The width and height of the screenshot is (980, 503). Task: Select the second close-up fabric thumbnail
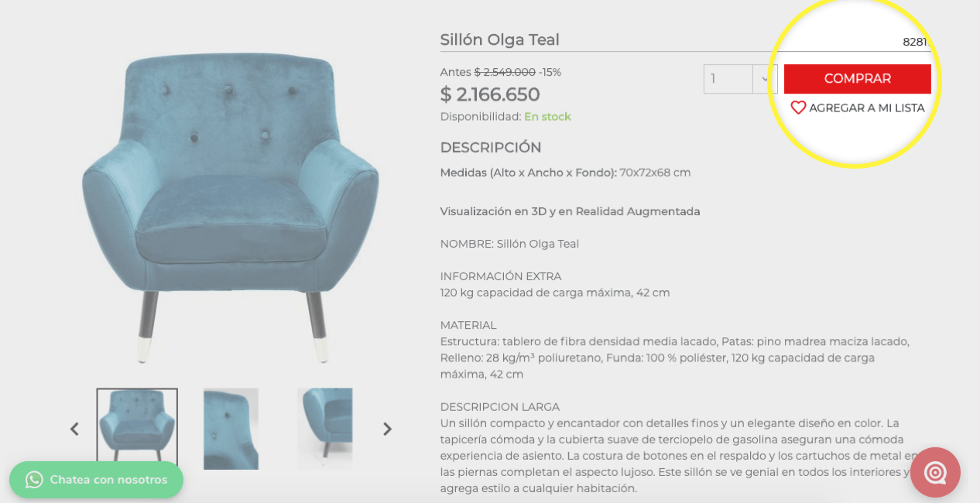(x=231, y=428)
